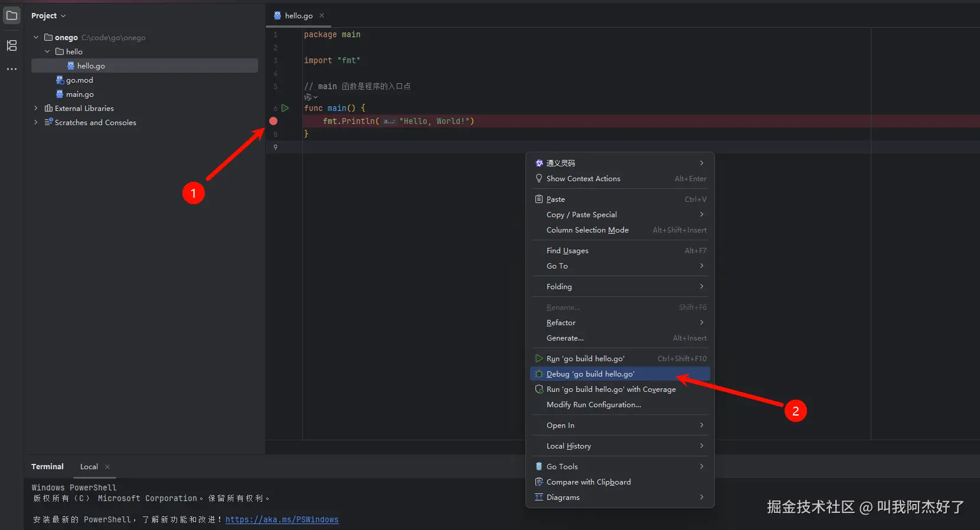Choose Generate... from the context menu
Screen dimensions: 980x530
tap(620, 338)
